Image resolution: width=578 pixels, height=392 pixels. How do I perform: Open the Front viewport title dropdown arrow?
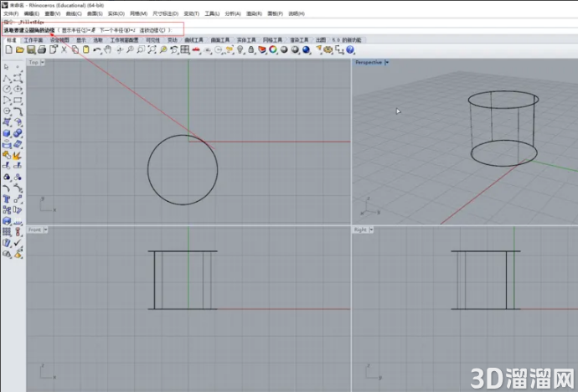(x=46, y=230)
